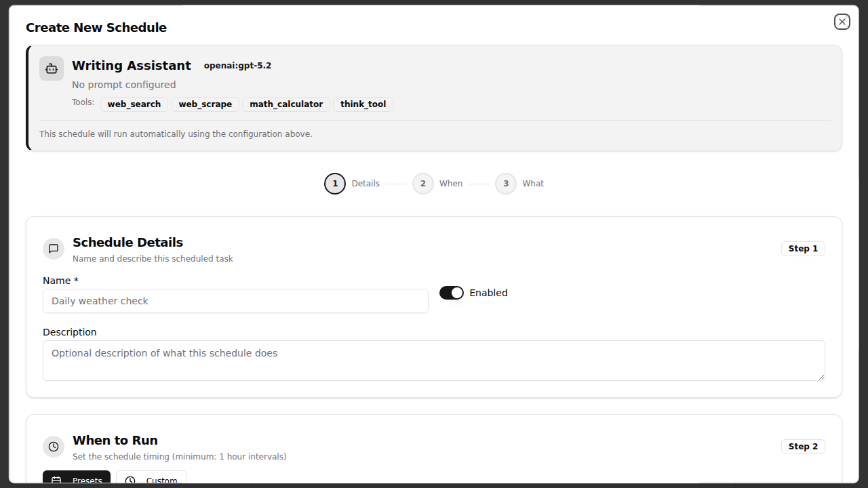This screenshot has height=488, width=868.
Task: Click the math_calculator tool badge
Action: pos(286,104)
